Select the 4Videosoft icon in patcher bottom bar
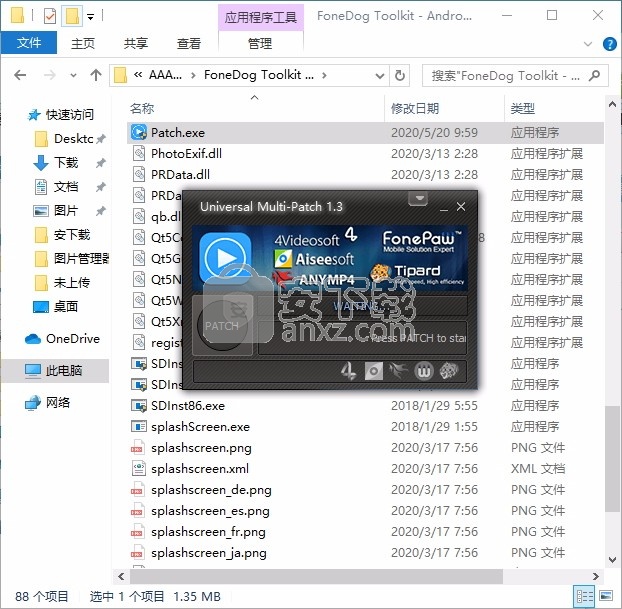 [348, 371]
